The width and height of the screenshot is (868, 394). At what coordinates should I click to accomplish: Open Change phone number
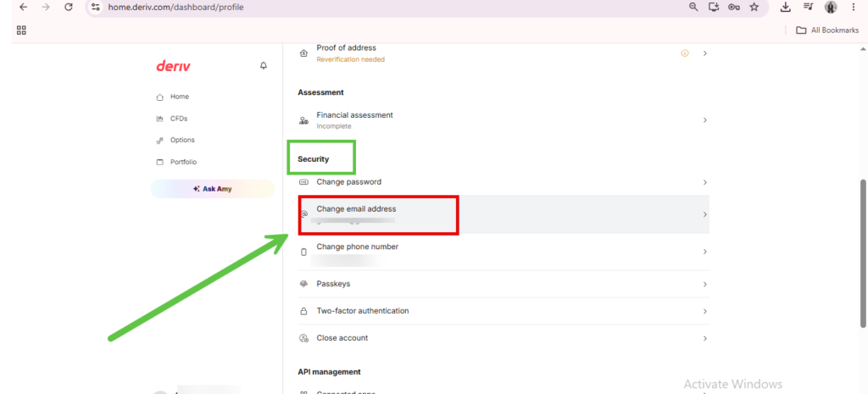(x=504, y=252)
